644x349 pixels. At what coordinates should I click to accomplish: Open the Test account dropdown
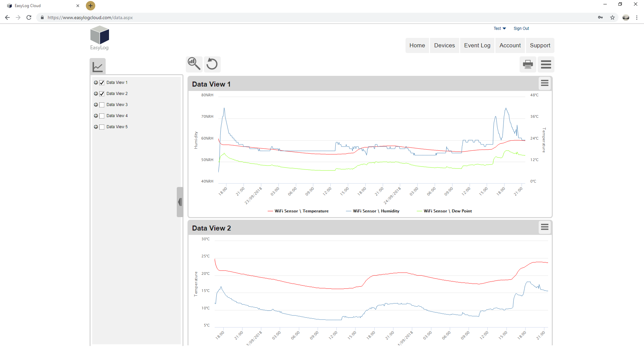(x=500, y=29)
